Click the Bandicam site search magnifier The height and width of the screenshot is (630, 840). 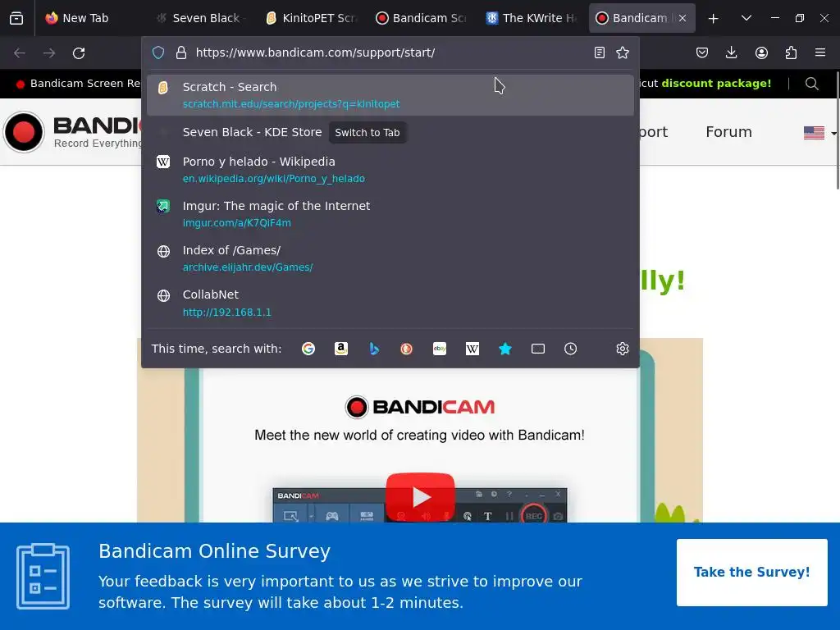click(x=811, y=84)
